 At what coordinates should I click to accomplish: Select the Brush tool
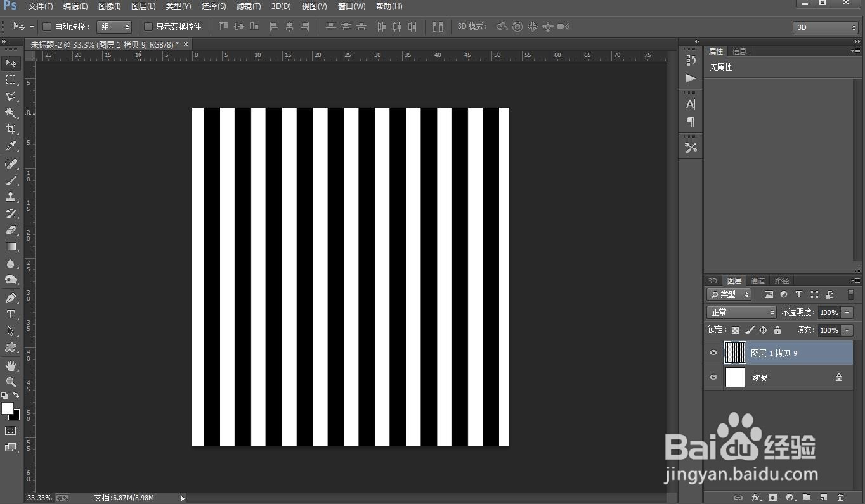point(11,181)
